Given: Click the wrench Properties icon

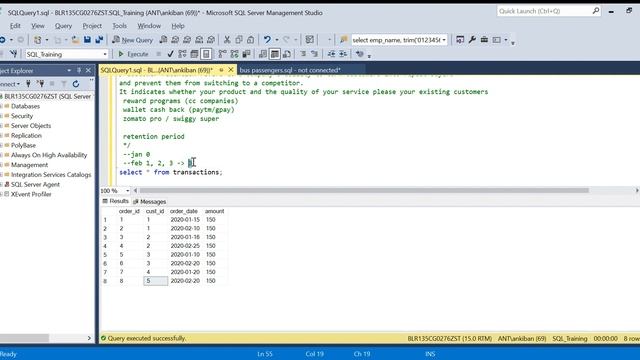Looking at the screenshot, I should pyautogui.click(x=472, y=40).
